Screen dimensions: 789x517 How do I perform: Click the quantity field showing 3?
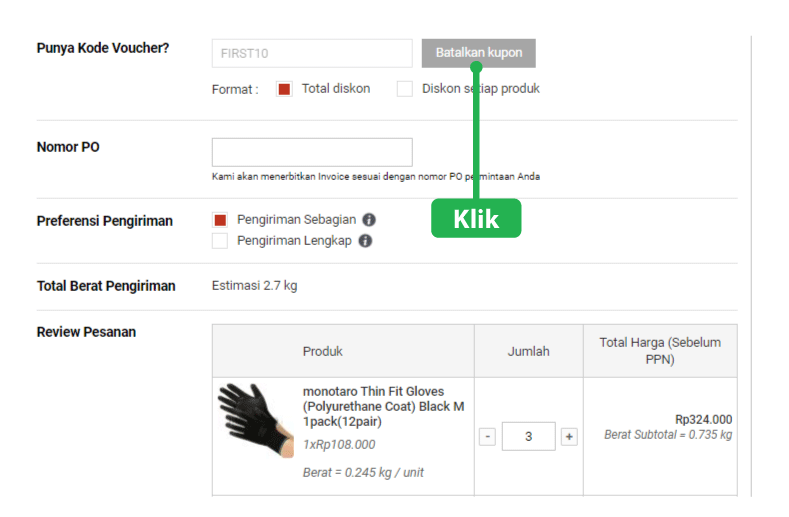(x=528, y=437)
